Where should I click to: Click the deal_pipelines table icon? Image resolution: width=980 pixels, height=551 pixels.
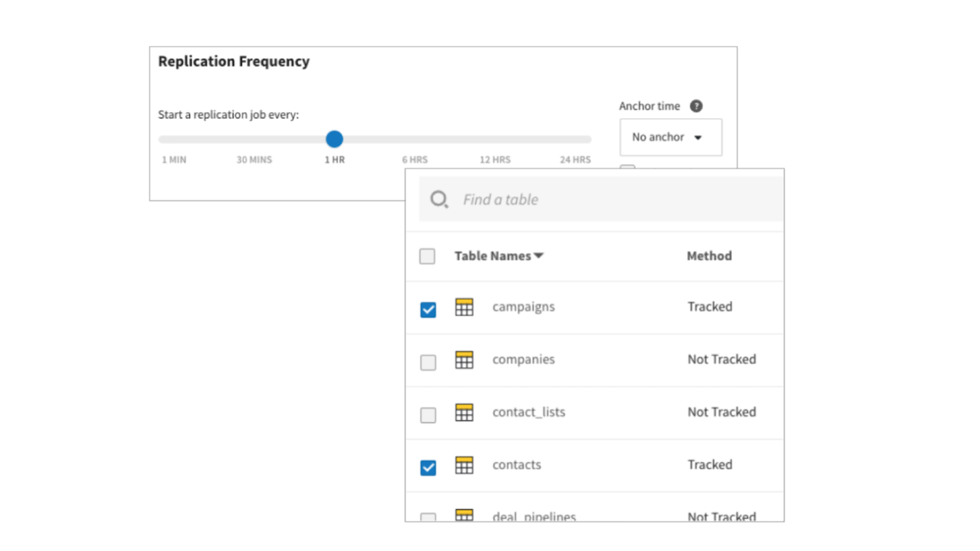pyautogui.click(x=465, y=515)
